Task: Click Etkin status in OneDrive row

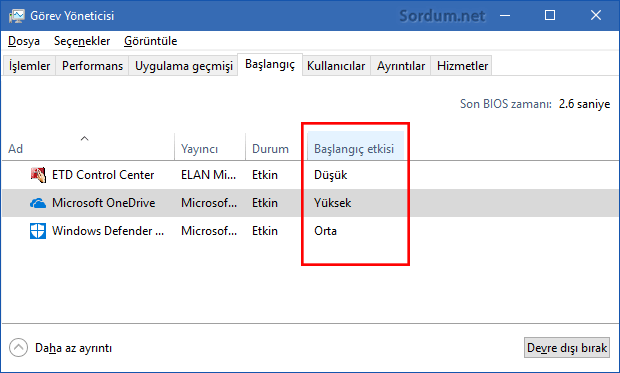Action: tap(265, 203)
